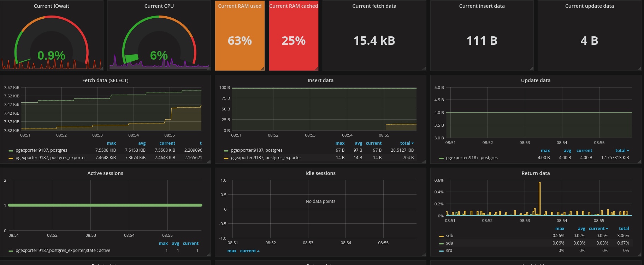Sort Update data legend by max
This screenshot has width=644, height=265.
click(545, 151)
